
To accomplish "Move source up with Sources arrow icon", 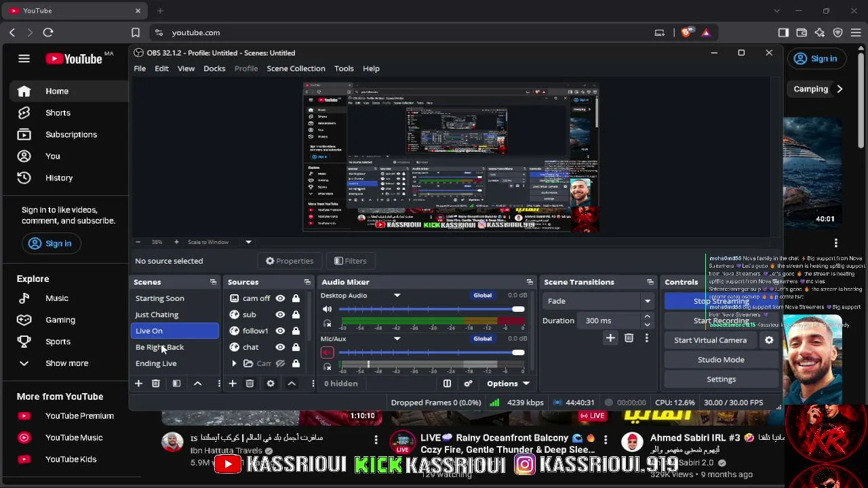I will coord(292,384).
